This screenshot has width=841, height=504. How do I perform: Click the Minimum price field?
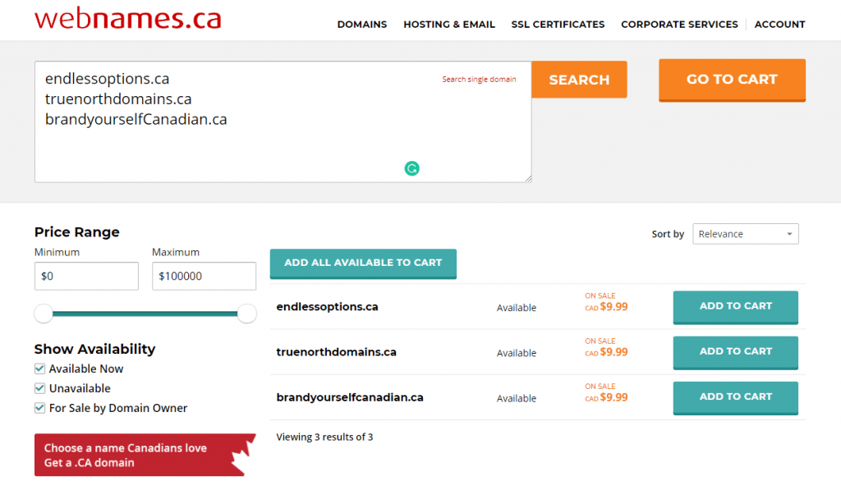pos(86,276)
